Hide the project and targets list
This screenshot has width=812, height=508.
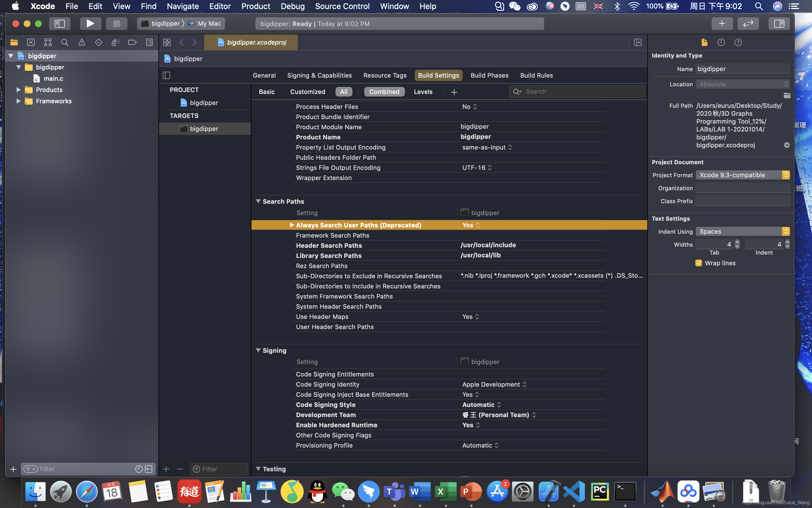pos(166,75)
